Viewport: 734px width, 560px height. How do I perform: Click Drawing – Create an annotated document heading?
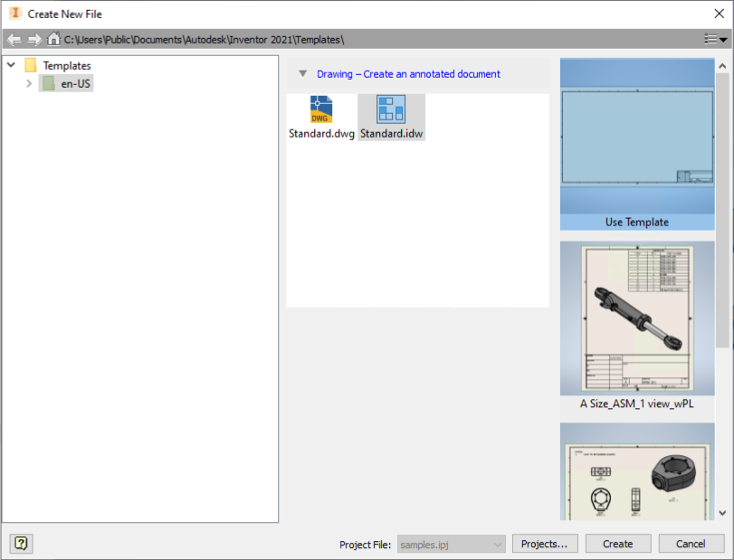point(408,74)
